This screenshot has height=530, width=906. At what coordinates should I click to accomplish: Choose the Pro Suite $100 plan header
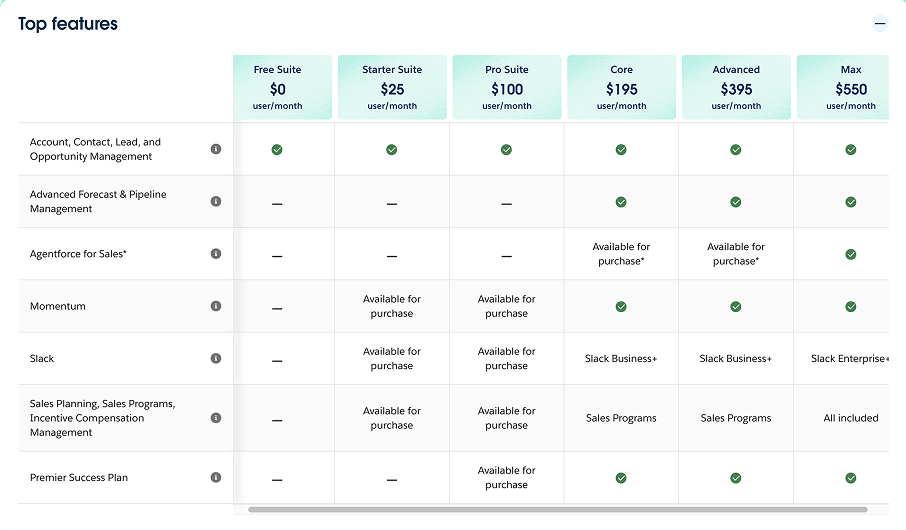tap(507, 87)
